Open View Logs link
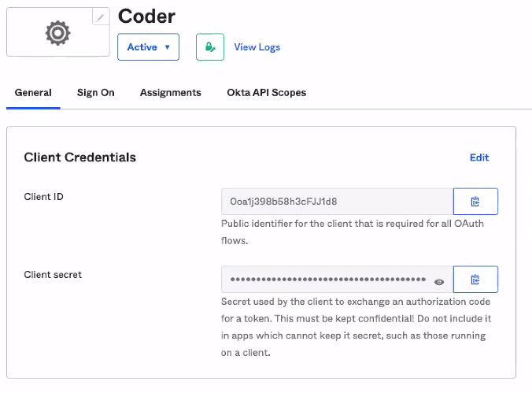Image resolution: width=532 pixels, height=393 pixels. tap(257, 47)
